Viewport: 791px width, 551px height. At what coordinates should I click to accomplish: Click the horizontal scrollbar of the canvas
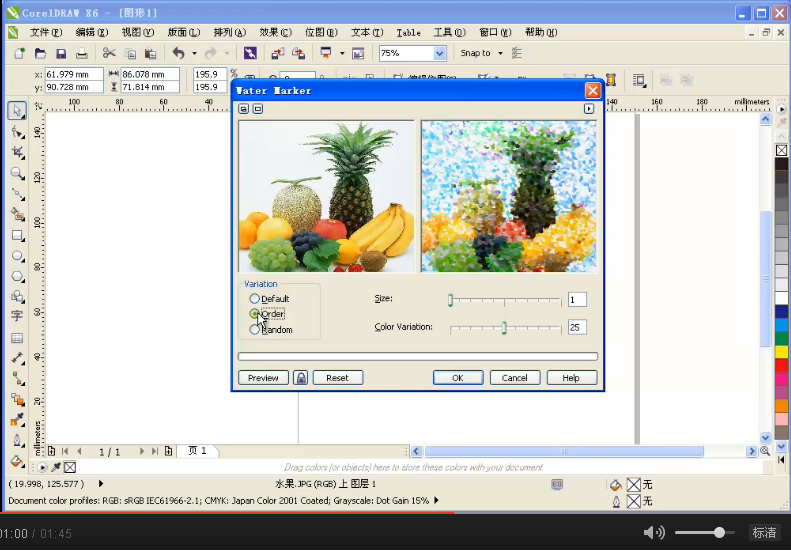click(x=564, y=451)
